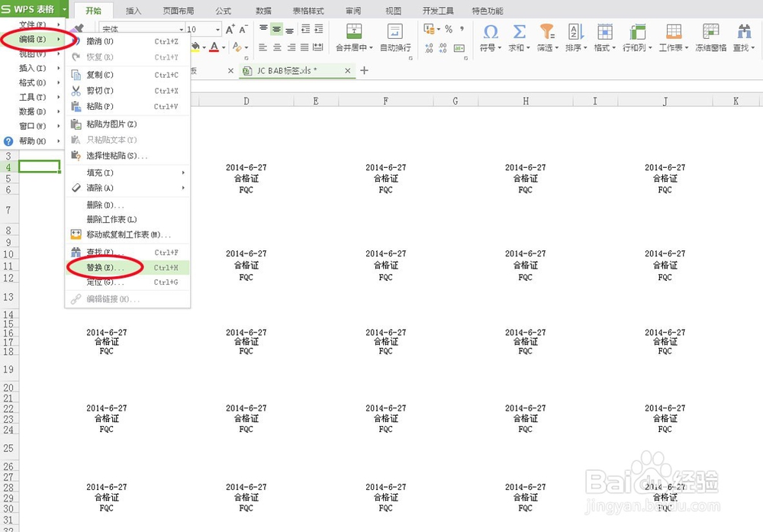Screen dimensions: 763x532
Task: Open the 开发工具 (Developer) ribbon tab
Action: pyautogui.click(x=438, y=10)
